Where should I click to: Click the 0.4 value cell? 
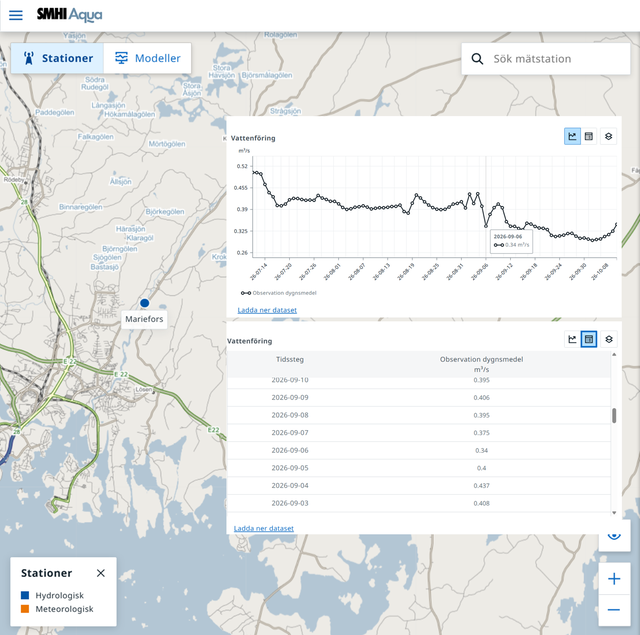click(x=482, y=468)
